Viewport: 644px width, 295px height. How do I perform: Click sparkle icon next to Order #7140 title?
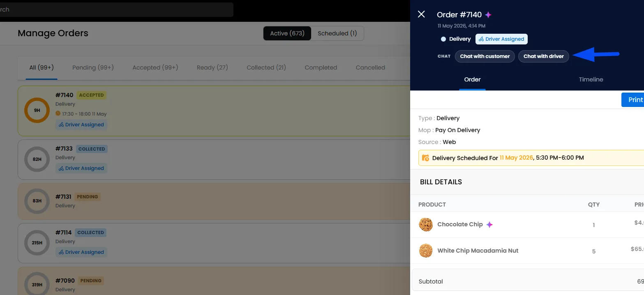pyautogui.click(x=488, y=15)
